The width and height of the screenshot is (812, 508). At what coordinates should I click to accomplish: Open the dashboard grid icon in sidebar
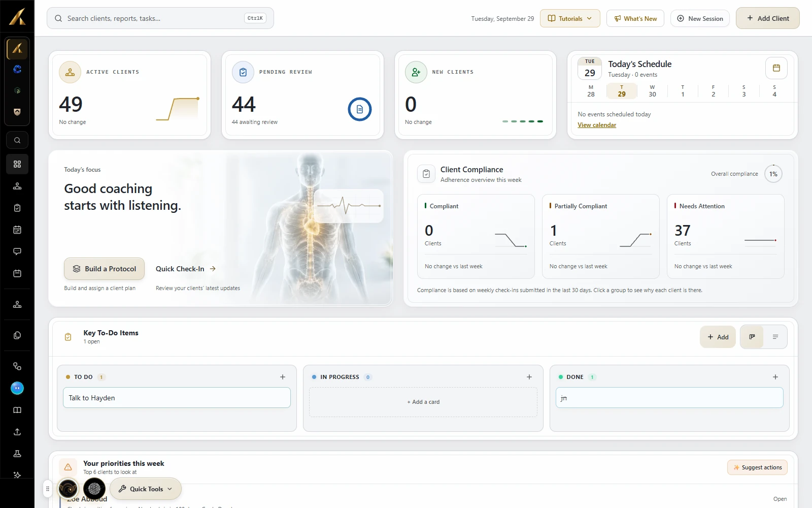17,164
